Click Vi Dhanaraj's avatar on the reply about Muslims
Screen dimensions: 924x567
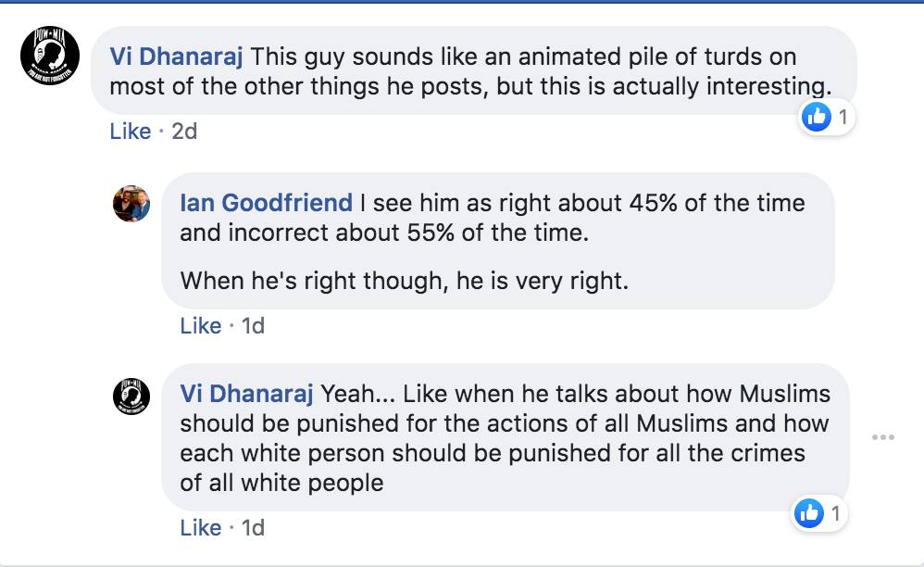pyautogui.click(x=131, y=397)
